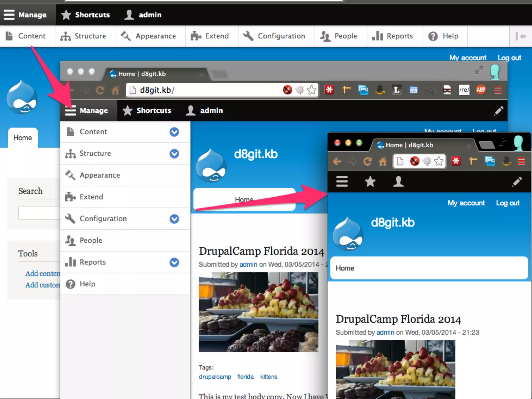Click the Drupal logo beside d8git.kb in small window
The height and width of the screenshot is (399, 532).
[348, 234]
